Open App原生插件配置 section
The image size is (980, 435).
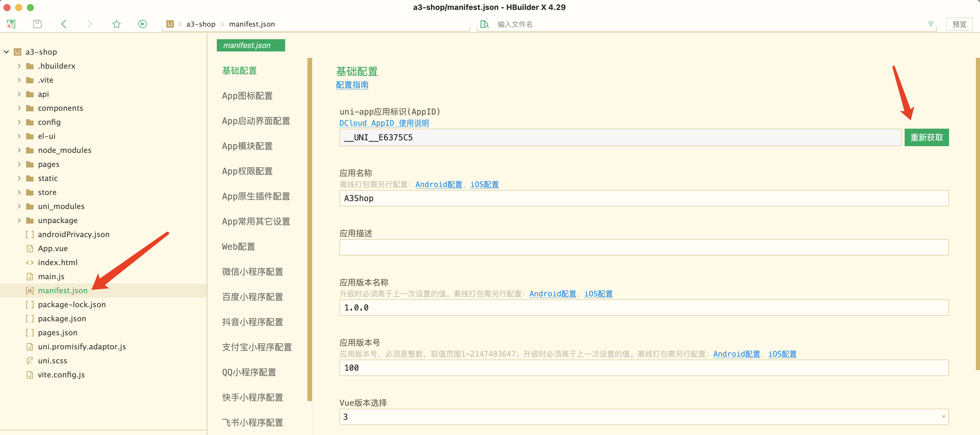[x=256, y=196]
